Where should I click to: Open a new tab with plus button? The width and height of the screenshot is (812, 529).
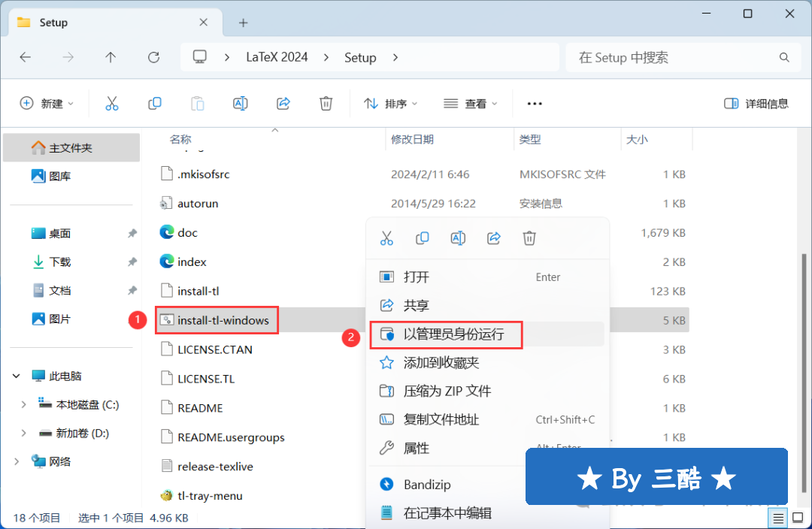[243, 23]
